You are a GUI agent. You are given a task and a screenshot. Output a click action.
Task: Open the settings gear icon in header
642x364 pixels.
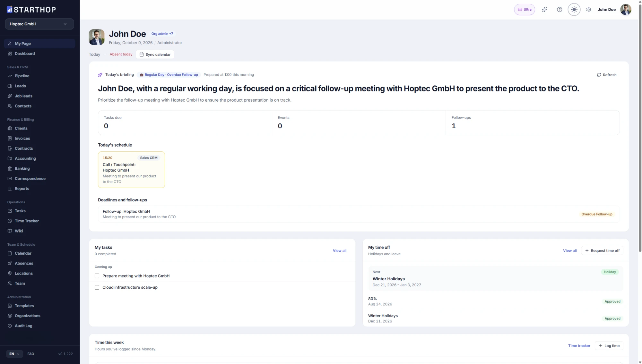(x=589, y=10)
